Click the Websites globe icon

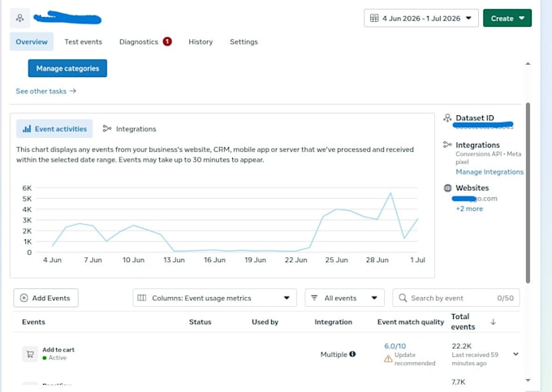click(x=447, y=188)
